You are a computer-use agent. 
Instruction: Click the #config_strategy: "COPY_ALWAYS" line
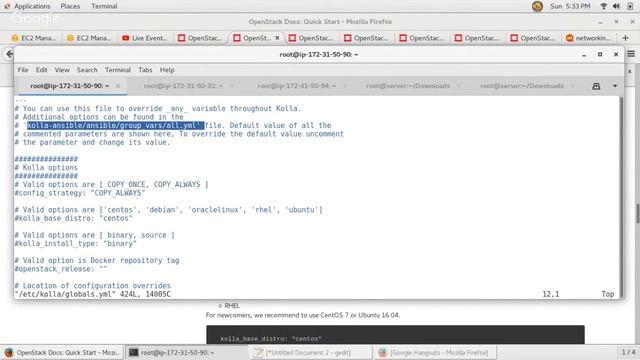click(80, 193)
